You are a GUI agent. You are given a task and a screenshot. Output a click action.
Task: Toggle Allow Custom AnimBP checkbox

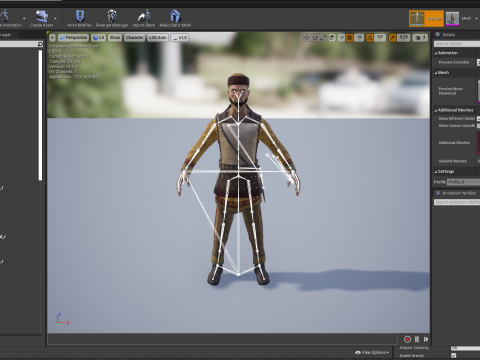pyautogui.click(x=478, y=126)
